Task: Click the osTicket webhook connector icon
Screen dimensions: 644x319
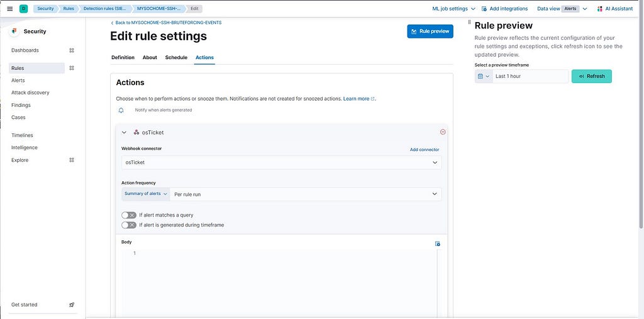Action: (x=136, y=132)
